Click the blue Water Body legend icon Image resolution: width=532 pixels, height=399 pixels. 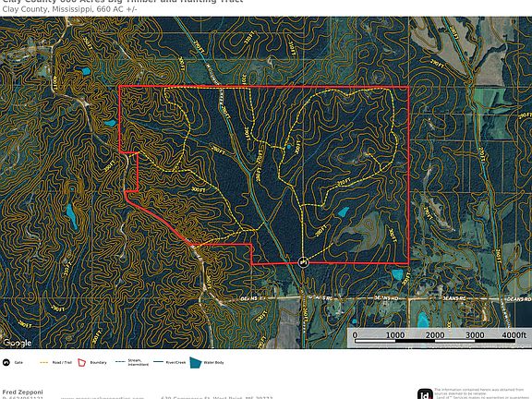coord(196,362)
